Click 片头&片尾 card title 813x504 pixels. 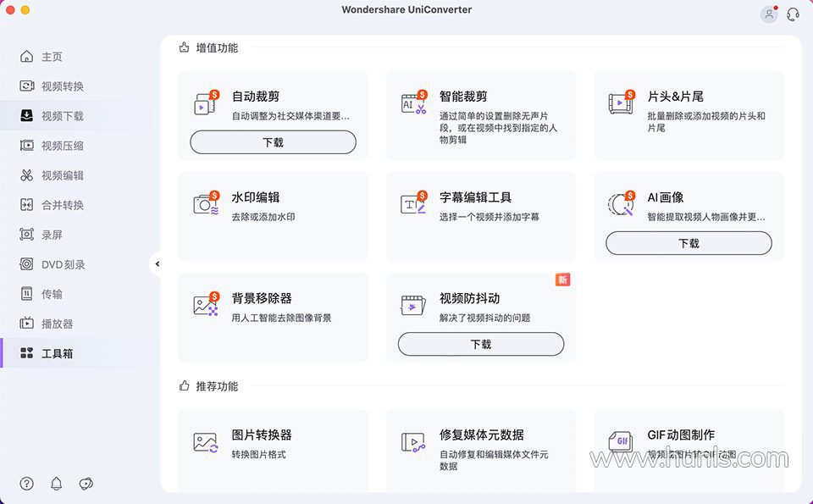[675, 97]
